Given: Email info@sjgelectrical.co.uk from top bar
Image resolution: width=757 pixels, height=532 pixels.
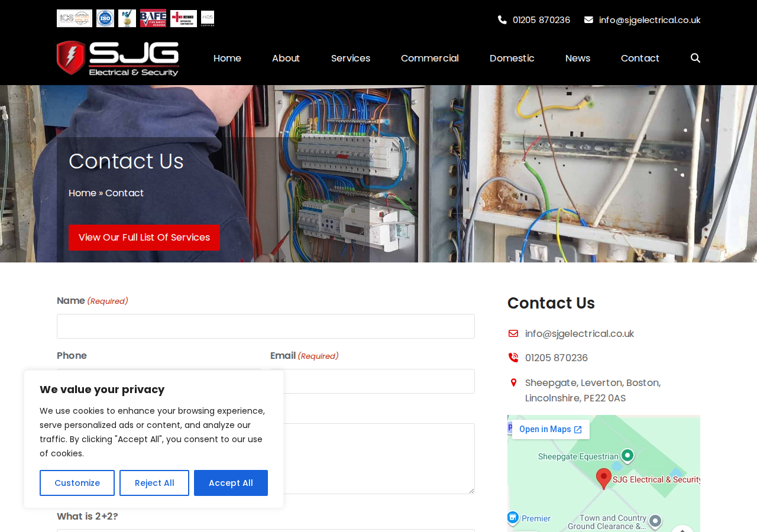Looking at the screenshot, I should 649,20.
